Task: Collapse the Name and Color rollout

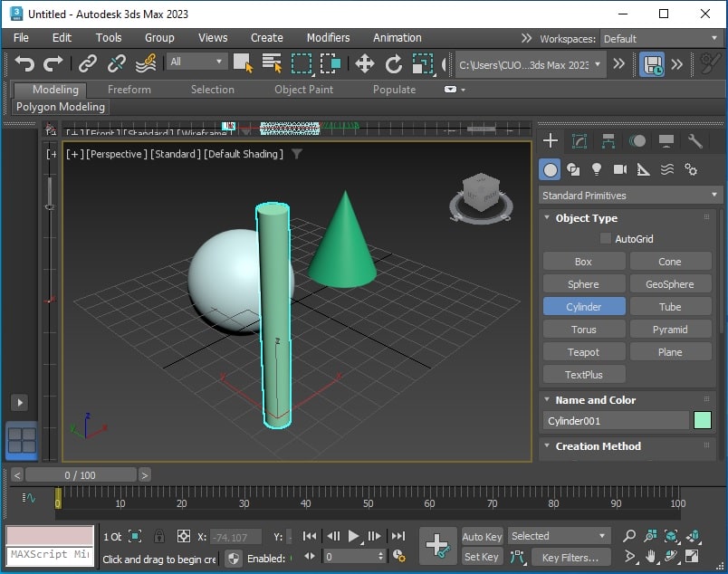Action: (548, 400)
